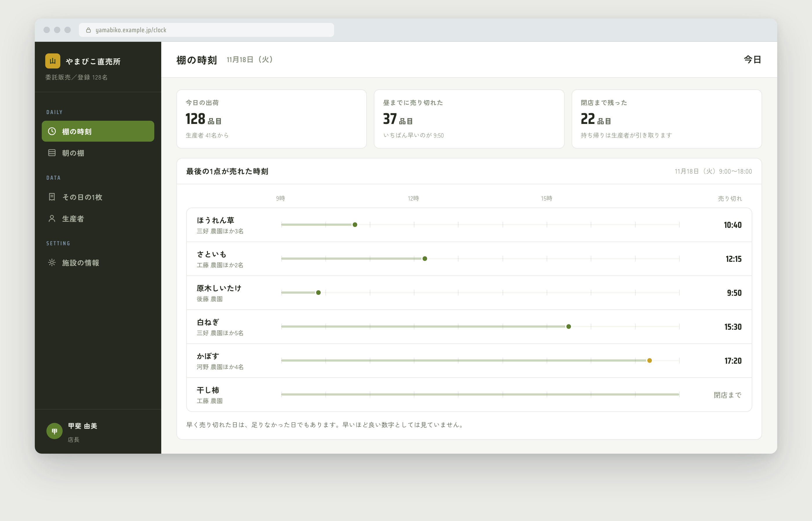Click 工藤 農園 under 干し柿
812x521 pixels.
209,401
